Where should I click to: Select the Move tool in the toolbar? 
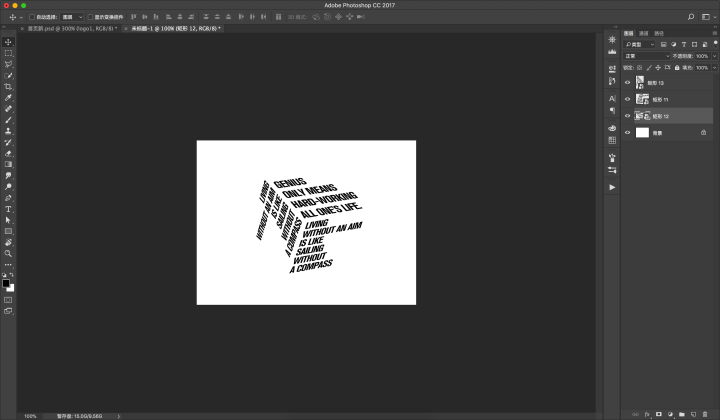[x=8, y=41]
